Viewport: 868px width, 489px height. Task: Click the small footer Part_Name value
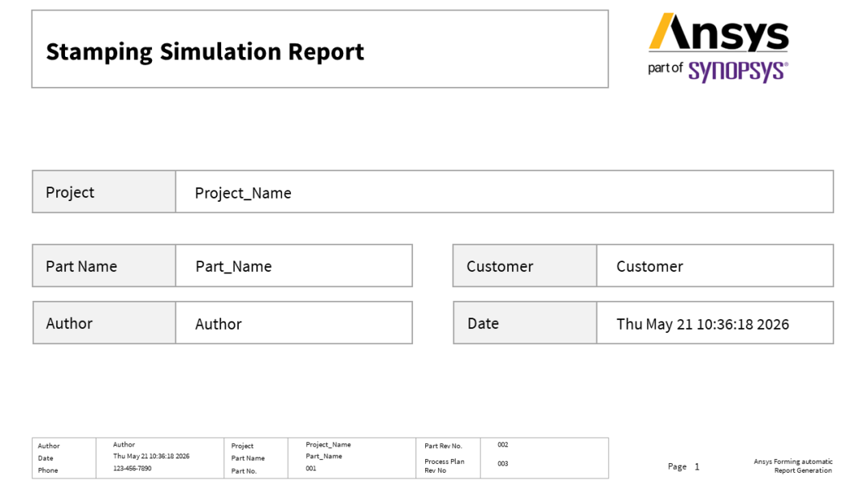[x=324, y=456]
